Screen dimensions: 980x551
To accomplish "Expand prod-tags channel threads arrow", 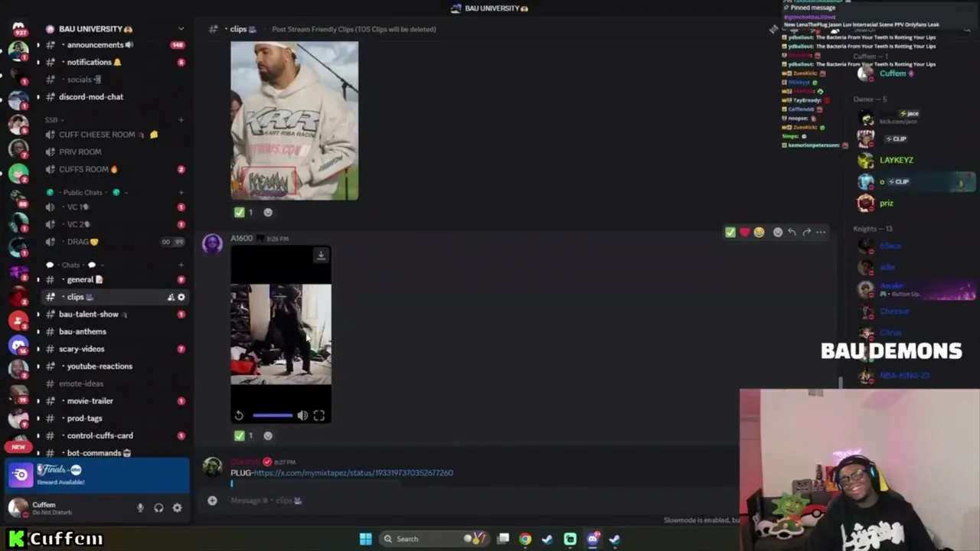I will [x=38, y=419].
